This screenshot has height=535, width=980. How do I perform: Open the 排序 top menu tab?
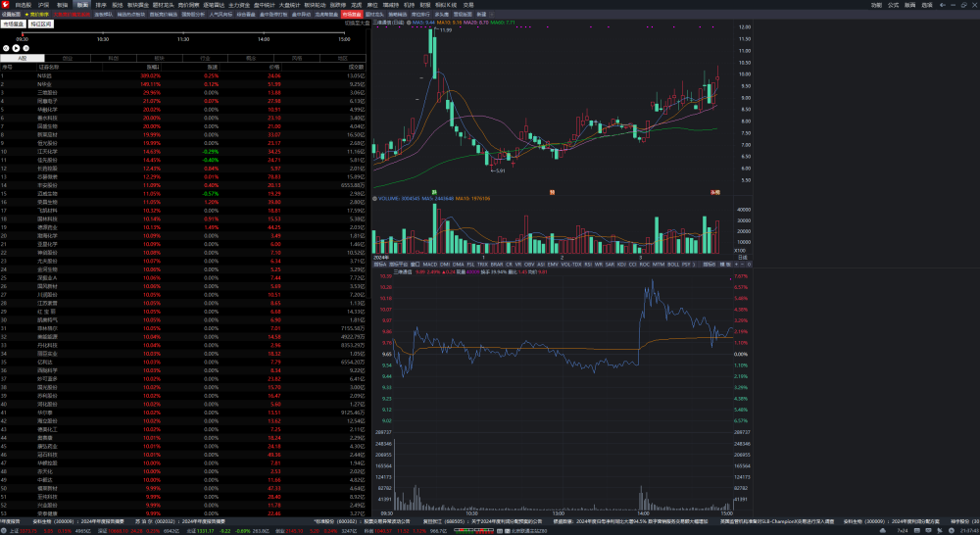tap(101, 5)
